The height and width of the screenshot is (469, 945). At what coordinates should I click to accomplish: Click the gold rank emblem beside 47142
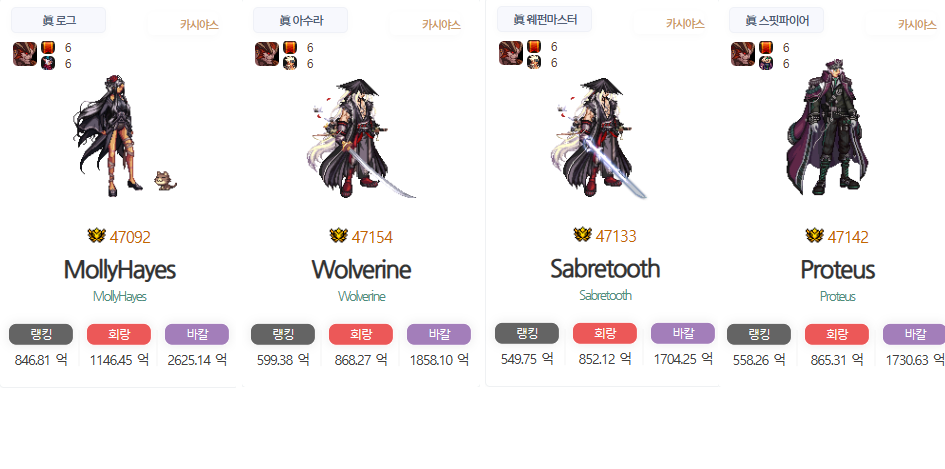tap(815, 236)
